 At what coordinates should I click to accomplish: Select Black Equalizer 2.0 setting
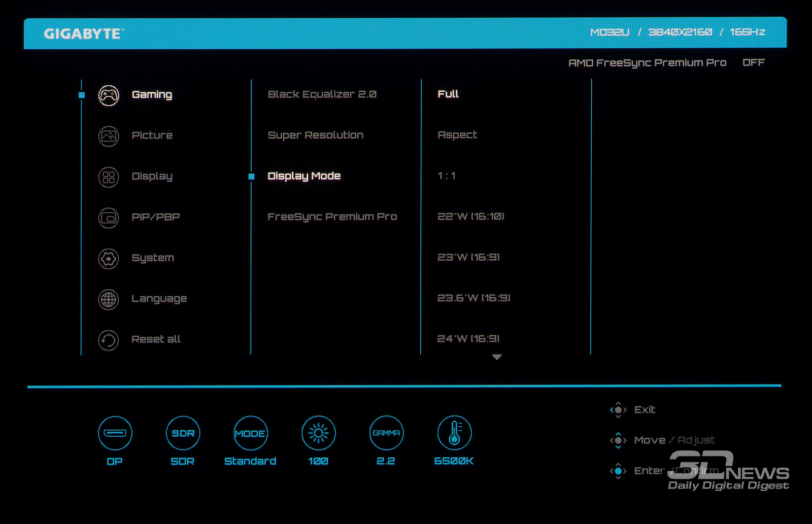coord(322,94)
